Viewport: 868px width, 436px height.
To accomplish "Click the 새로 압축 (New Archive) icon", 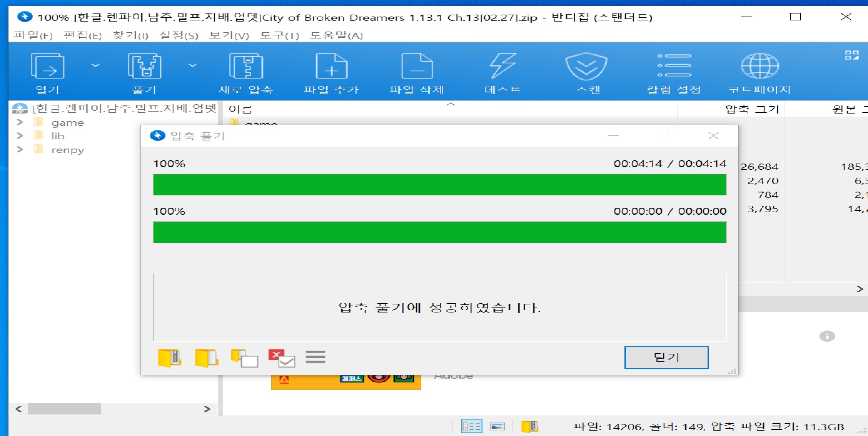I will point(246,66).
